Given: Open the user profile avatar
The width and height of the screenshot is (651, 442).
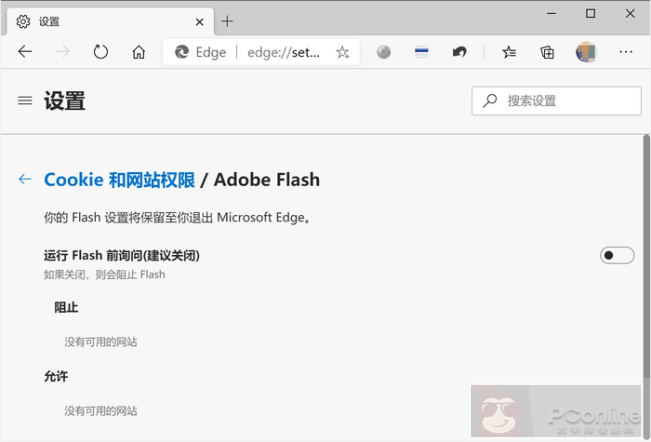Looking at the screenshot, I should [586, 52].
